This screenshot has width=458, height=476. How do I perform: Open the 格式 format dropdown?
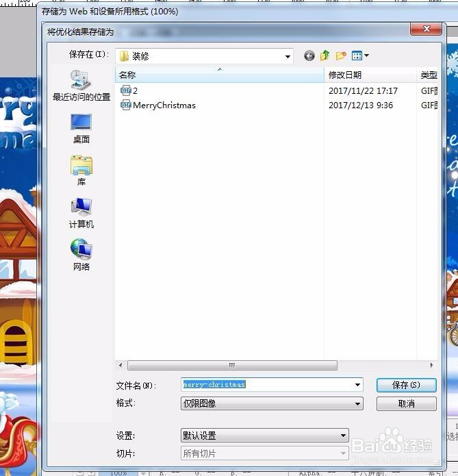tap(272, 403)
